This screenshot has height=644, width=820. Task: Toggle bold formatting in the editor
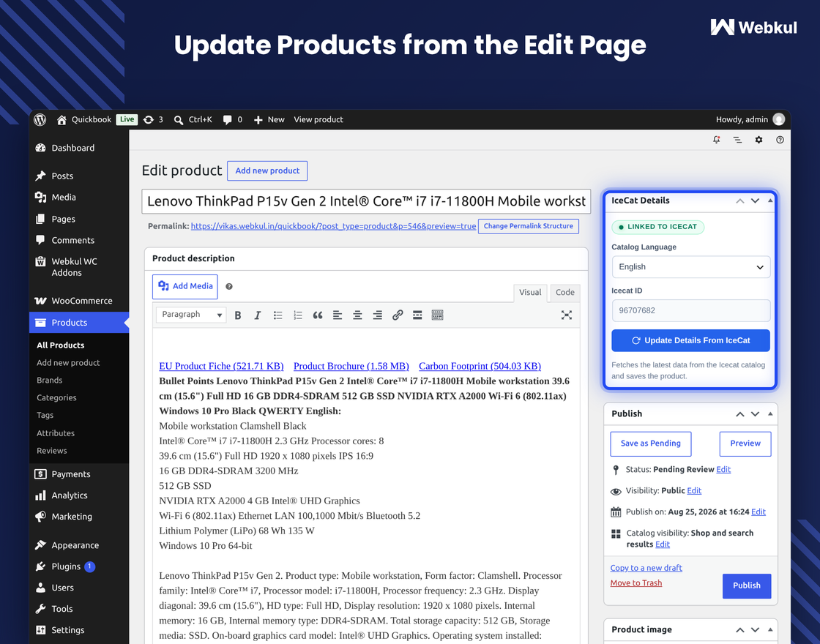point(238,315)
